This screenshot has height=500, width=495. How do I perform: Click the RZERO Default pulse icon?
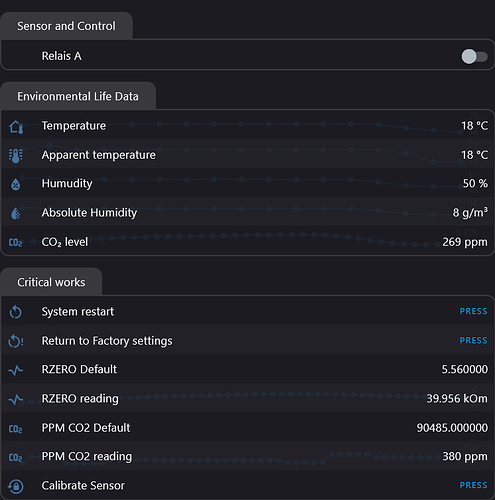pos(16,370)
